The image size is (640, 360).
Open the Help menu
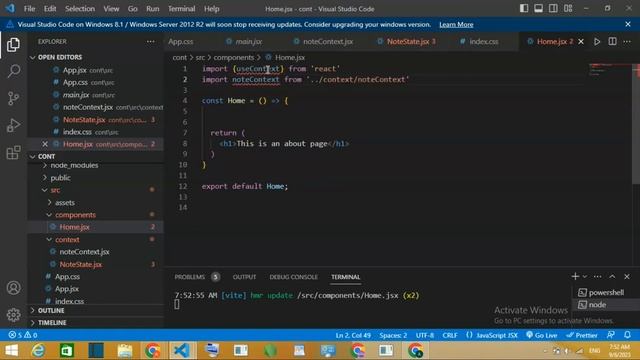[x=211, y=9]
